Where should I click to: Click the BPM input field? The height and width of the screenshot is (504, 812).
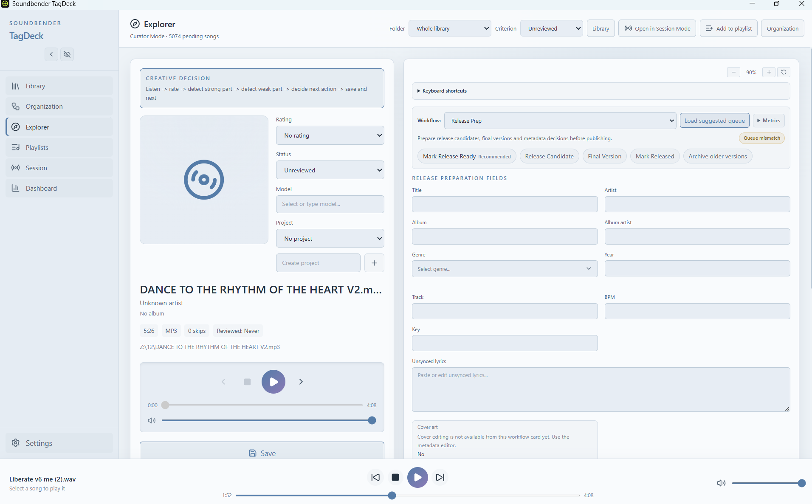(697, 311)
